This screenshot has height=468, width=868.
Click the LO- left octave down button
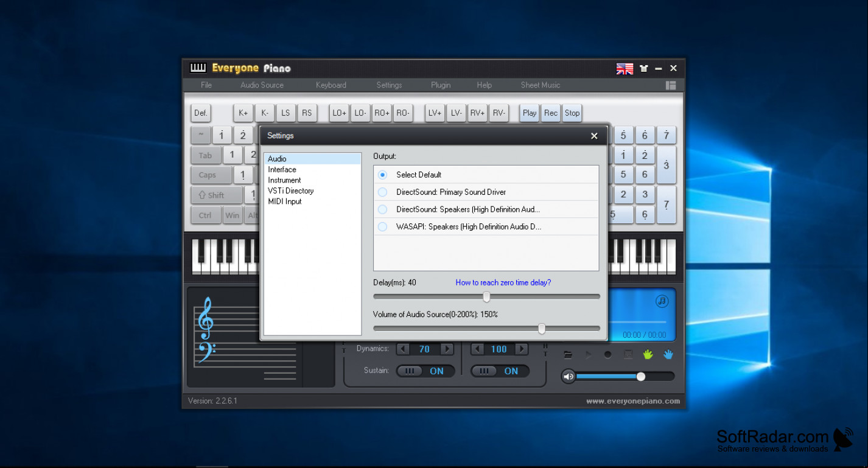click(360, 113)
